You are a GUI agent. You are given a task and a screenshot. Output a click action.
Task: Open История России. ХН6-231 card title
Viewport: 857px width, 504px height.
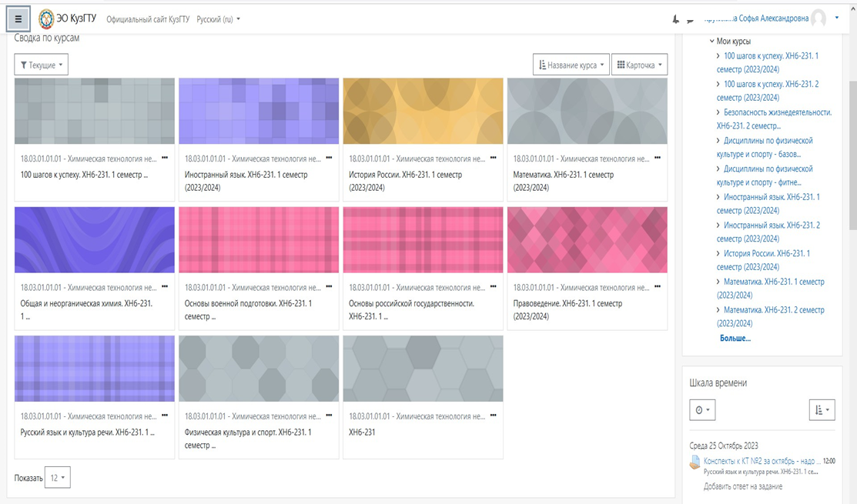click(x=406, y=181)
